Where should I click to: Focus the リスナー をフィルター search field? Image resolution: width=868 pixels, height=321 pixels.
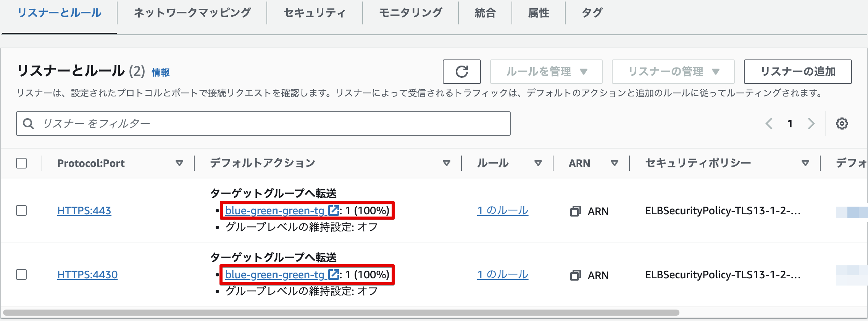tap(263, 124)
